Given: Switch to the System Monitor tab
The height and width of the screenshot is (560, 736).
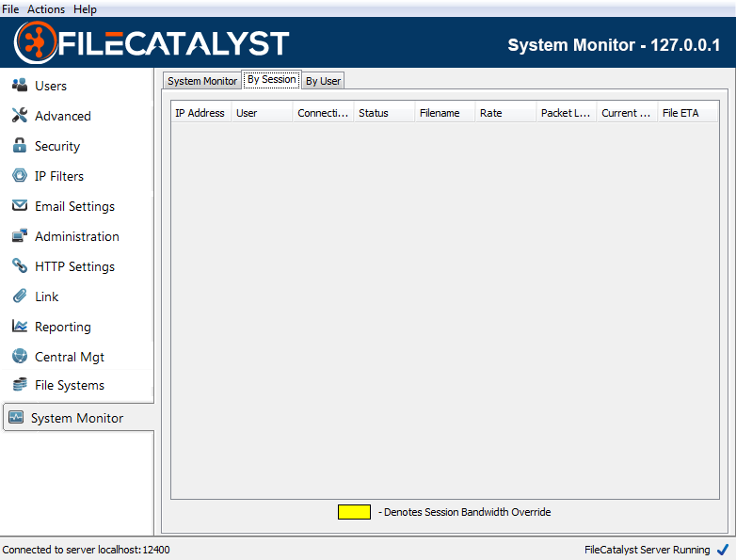Looking at the screenshot, I should point(202,81).
